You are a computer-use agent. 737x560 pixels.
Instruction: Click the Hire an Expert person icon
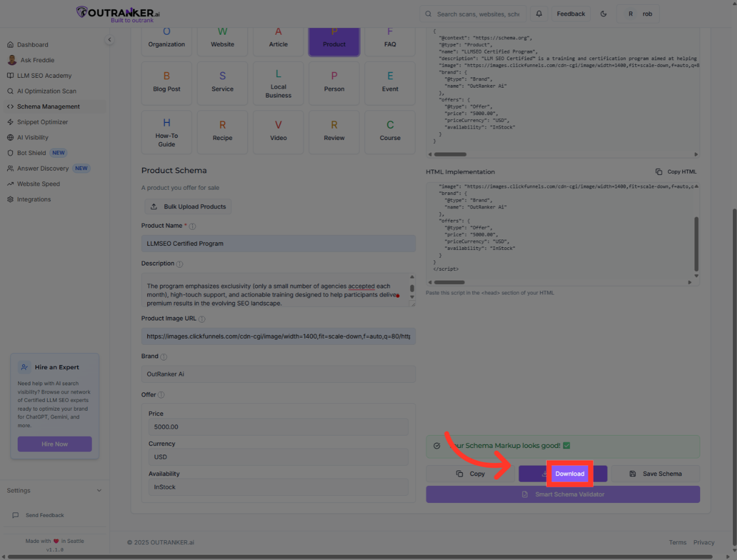(x=24, y=367)
